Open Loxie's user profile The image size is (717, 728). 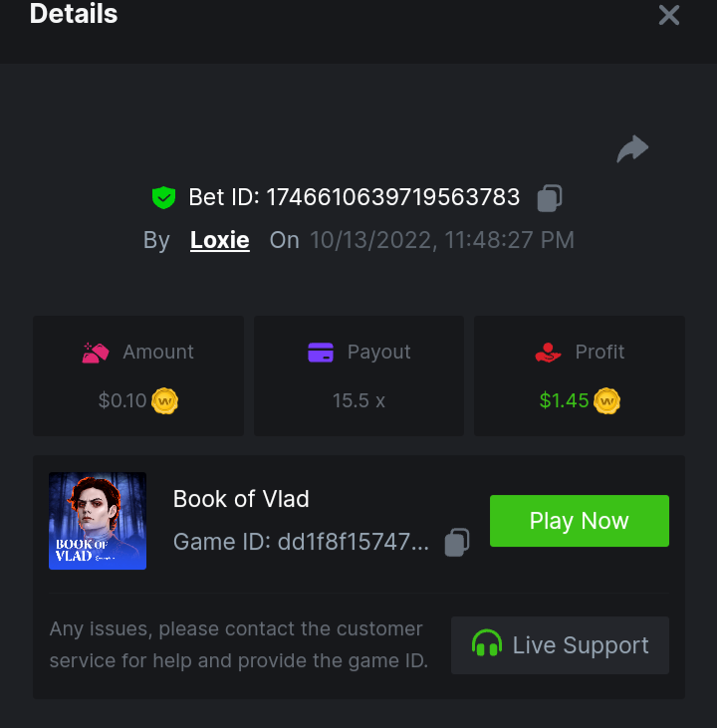coord(219,240)
